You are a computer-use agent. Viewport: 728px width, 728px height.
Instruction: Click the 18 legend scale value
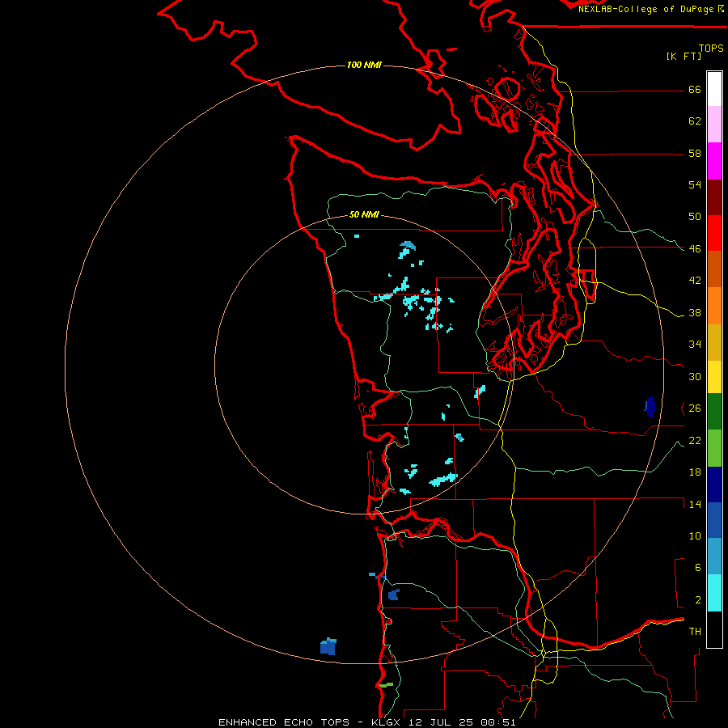(695, 472)
